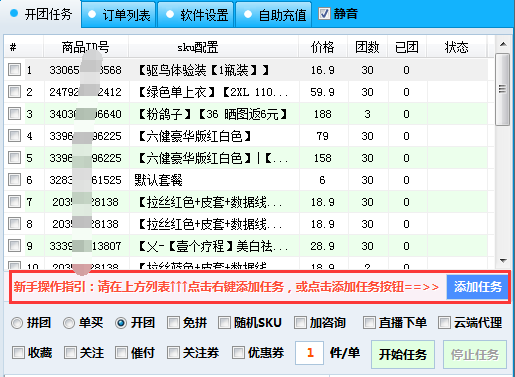This screenshot has height=377, width=515.
Task: Click the 添加任务 button
Action: click(477, 287)
